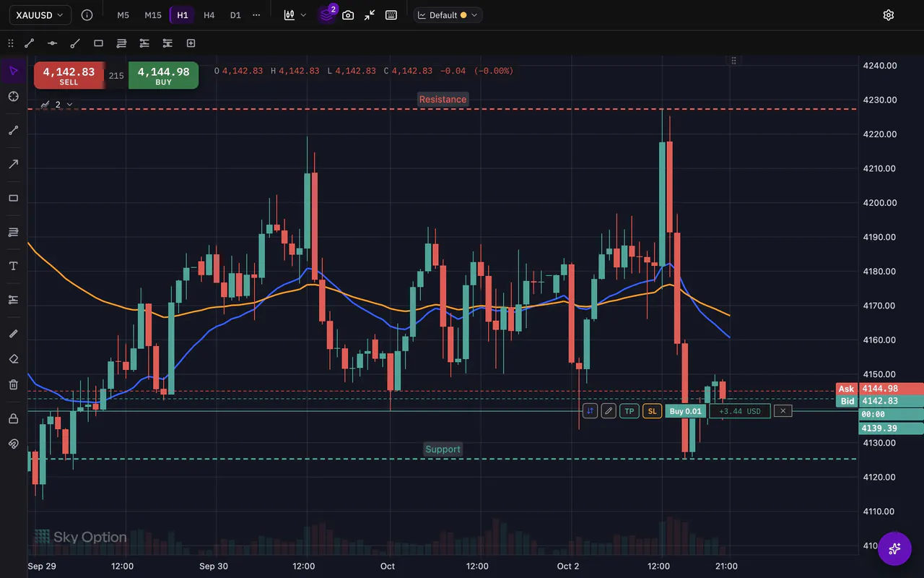Select the trend line tool in favorites bar

(30, 43)
